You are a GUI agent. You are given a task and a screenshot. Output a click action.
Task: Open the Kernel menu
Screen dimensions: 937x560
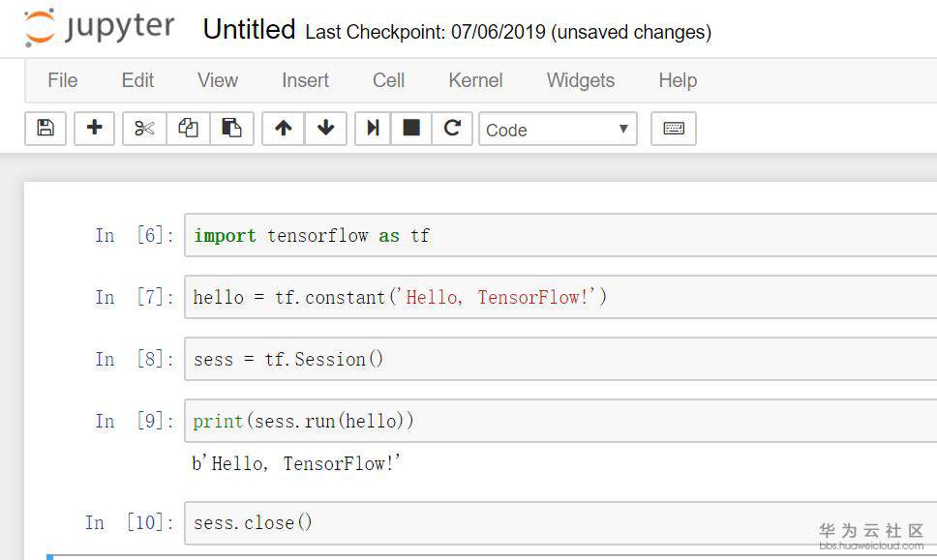click(x=475, y=80)
